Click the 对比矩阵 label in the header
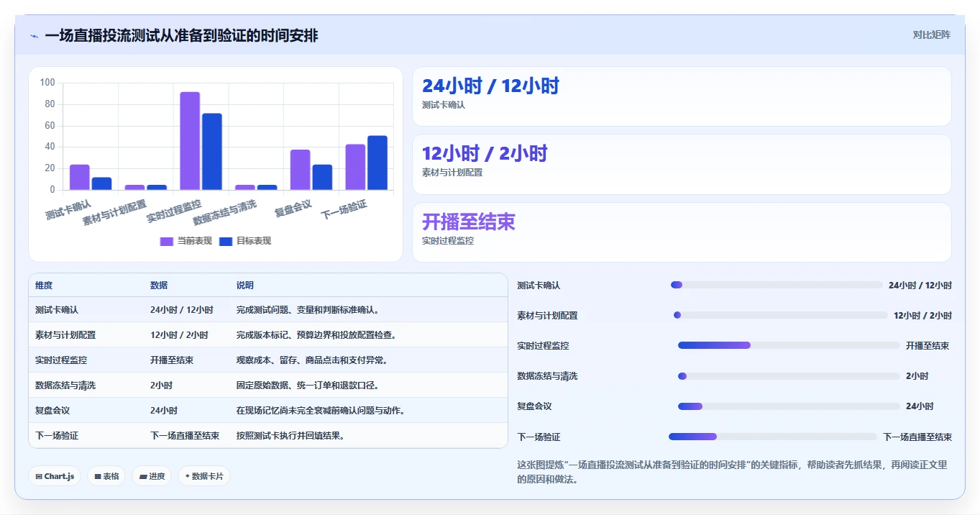This screenshot has width=980, height=515. pyautogui.click(x=931, y=35)
